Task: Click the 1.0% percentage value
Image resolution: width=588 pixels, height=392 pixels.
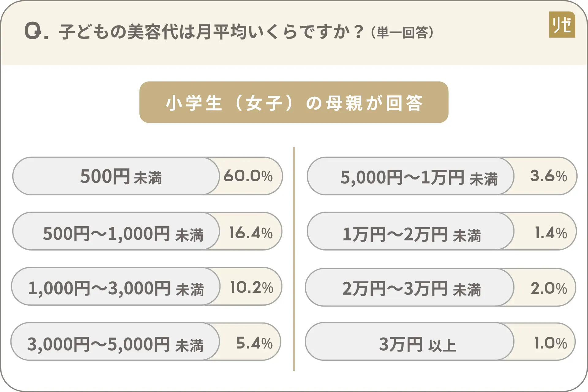Action: click(550, 343)
